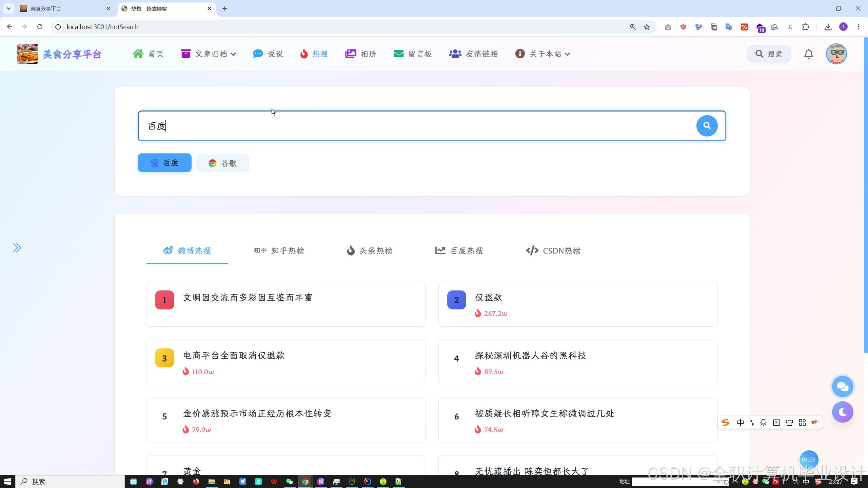Select 百度 search engine option
Viewport: 868px width, 488px height.
164,163
